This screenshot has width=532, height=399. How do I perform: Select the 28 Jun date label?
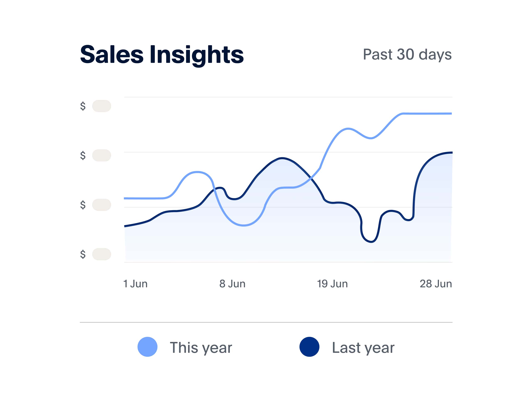436,284
